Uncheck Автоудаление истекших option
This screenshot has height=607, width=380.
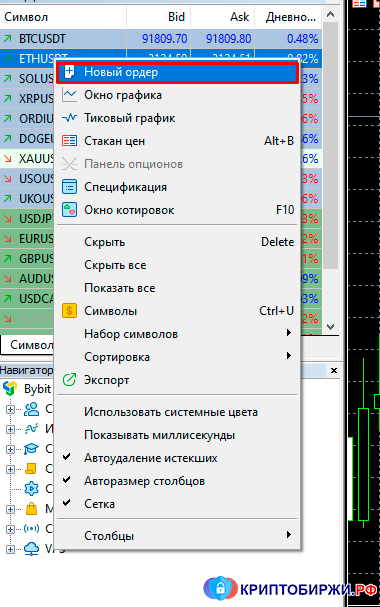(177, 458)
